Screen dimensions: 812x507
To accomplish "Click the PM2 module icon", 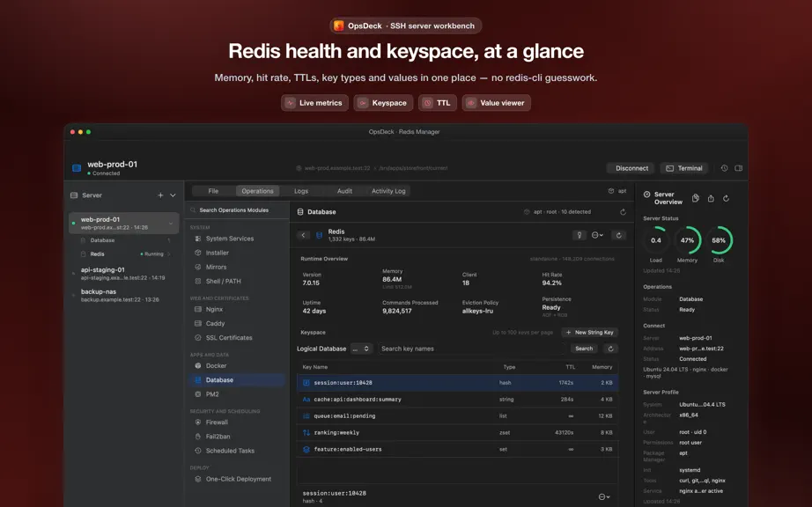I will pos(198,394).
